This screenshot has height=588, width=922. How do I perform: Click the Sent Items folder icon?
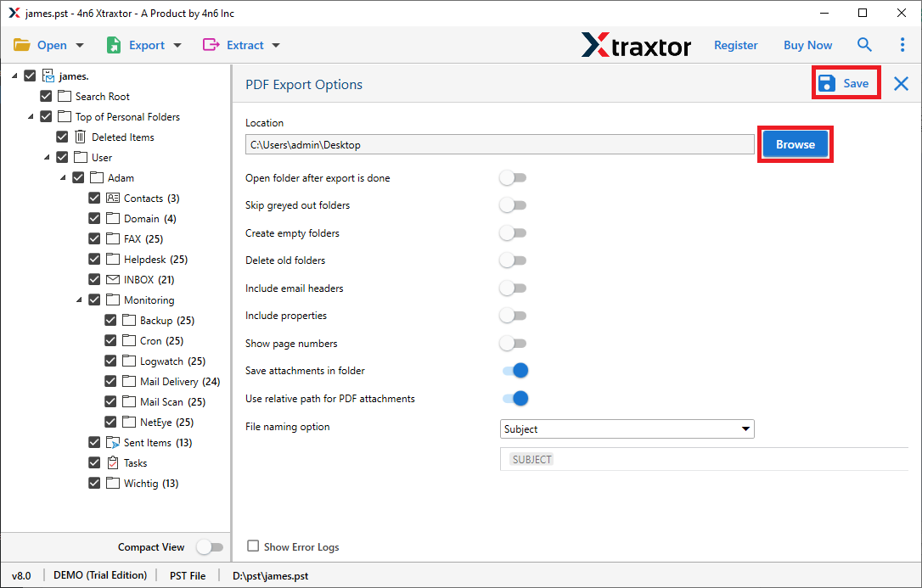point(113,443)
